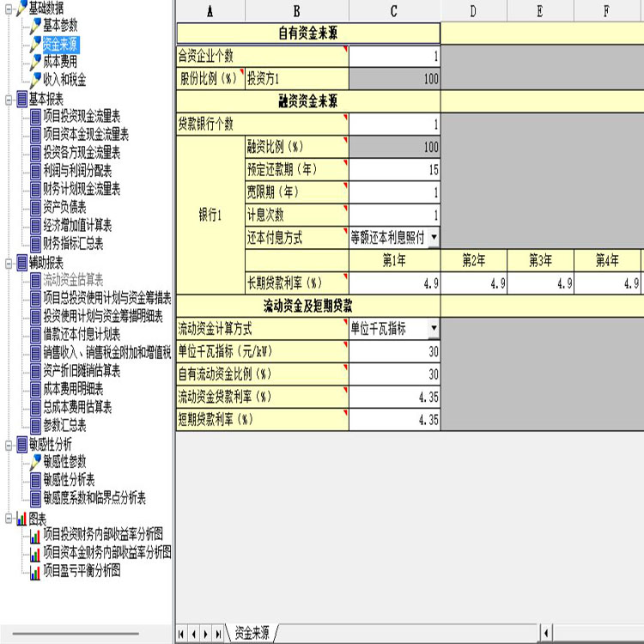
Task: Click the left arrow of horizontal scrollbar
Action: point(546,634)
